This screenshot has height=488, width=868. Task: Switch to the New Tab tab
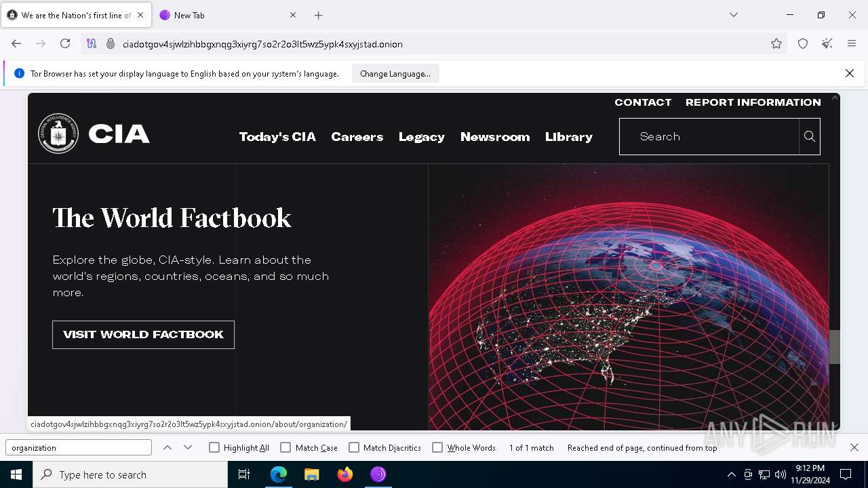pyautogui.click(x=227, y=15)
